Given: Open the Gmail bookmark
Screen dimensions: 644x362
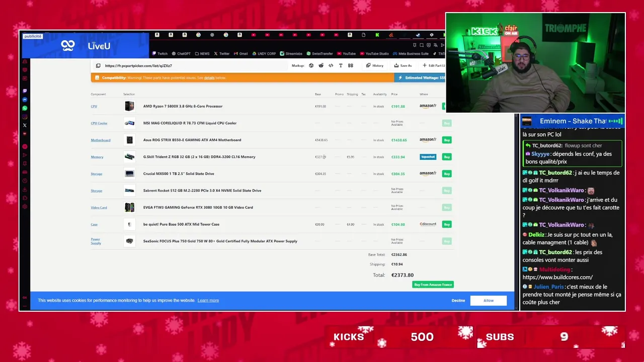Looking at the screenshot, I should (240, 53).
